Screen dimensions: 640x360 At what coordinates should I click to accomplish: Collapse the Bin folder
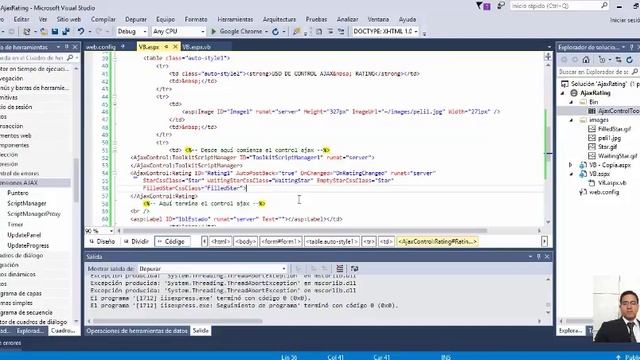571,102
